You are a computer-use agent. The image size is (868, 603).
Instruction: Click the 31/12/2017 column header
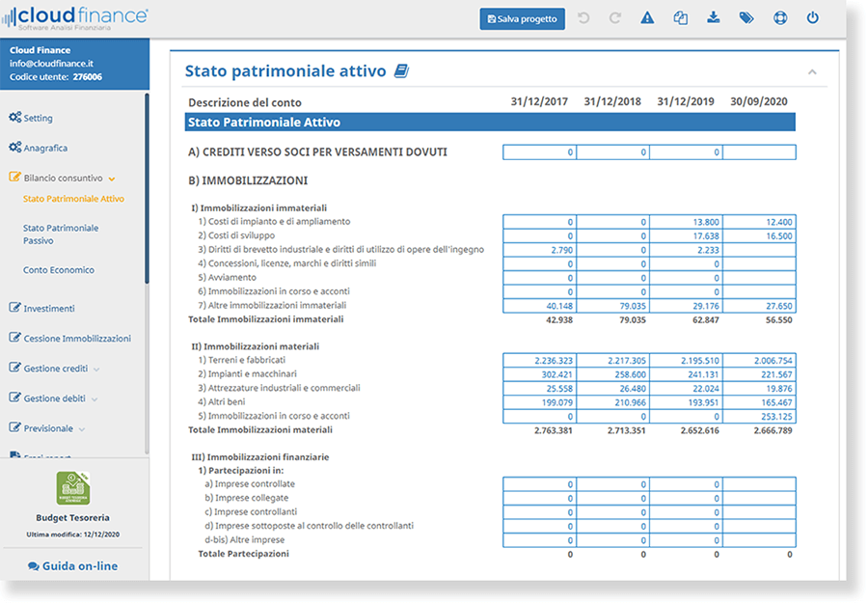(x=539, y=102)
